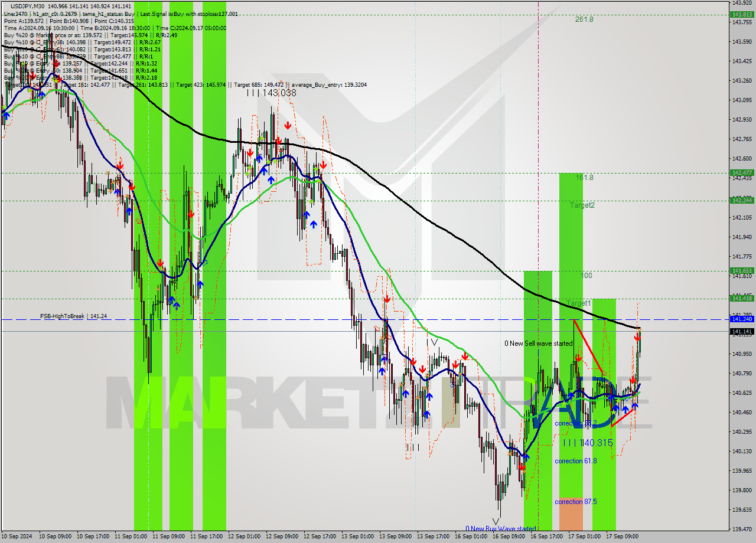Viewport: 756px width, 543px height.
Task: Click the green 142.477 price tag
Action: [742, 173]
